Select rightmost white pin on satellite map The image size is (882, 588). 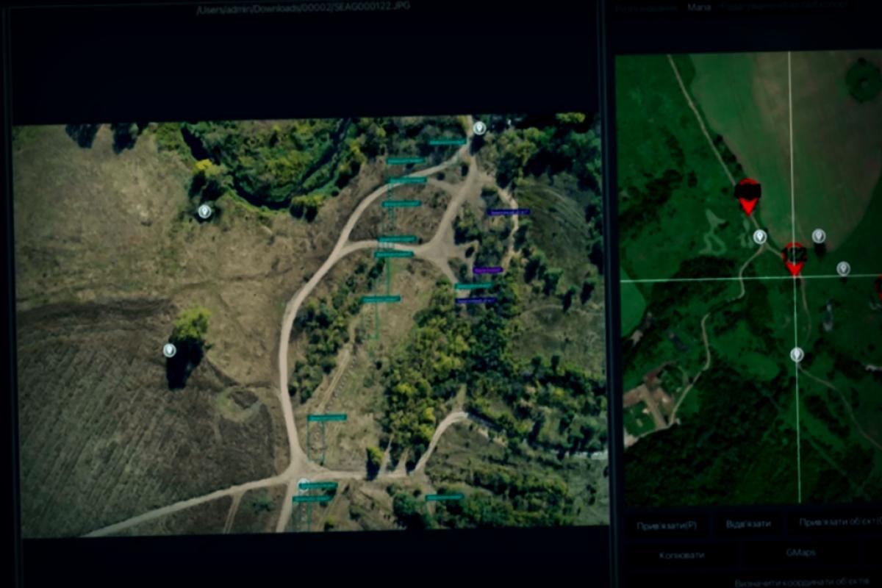click(843, 268)
